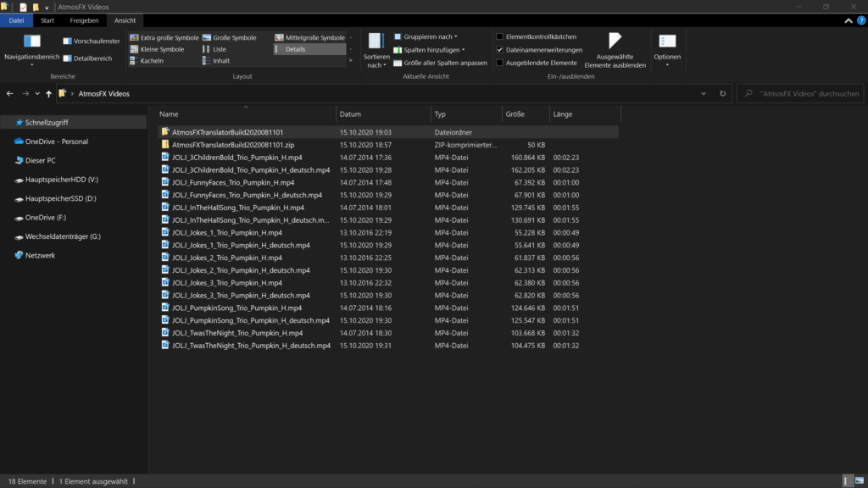868x488 pixels.
Task: Select the Liste layout
Action: click(x=214, y=49)
